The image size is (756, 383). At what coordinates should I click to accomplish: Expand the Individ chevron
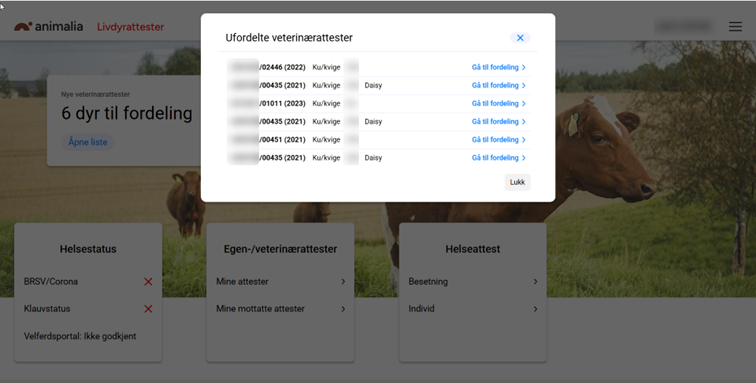click(535, 309)
